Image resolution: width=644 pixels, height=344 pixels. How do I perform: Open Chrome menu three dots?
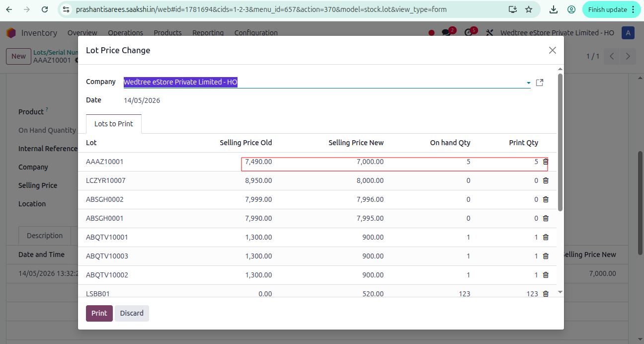(633, 9)
